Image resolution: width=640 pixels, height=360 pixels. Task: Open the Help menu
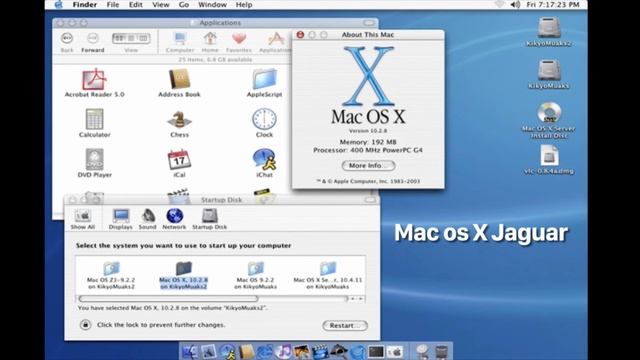pos(244,4)
